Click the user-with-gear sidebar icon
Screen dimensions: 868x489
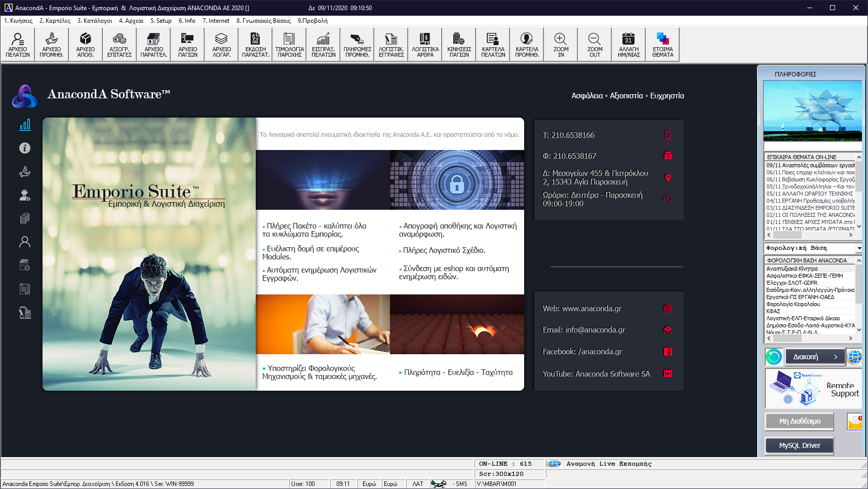point(25,195)
